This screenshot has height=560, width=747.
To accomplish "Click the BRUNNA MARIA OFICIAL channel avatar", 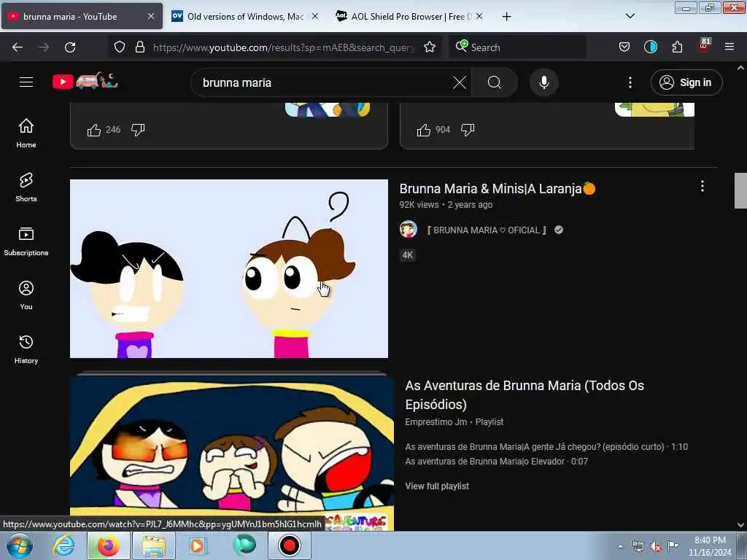I will (409, 230).
